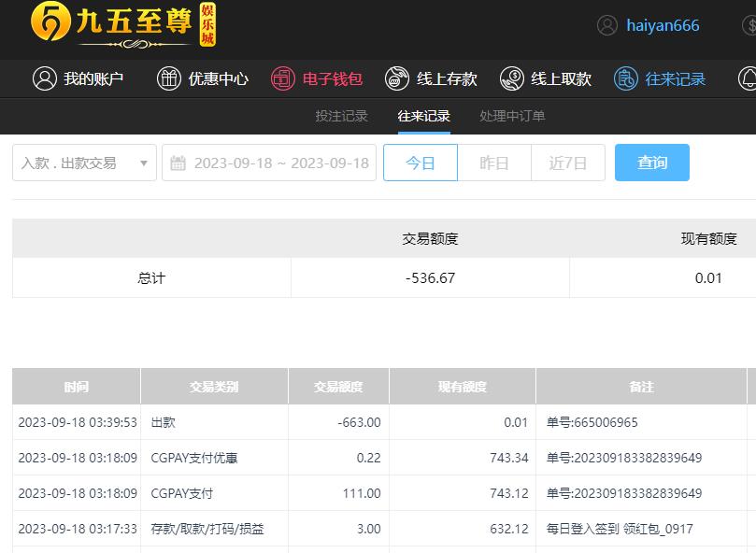The image size is (756, 553).
Task: Click the 线上取款 withdrawal icon
Action: coord(511,78)
